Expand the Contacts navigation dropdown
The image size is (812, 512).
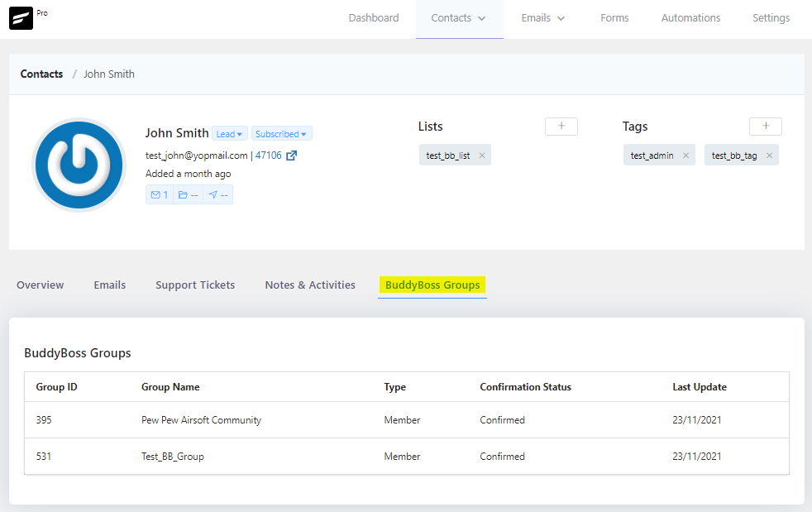(458, 17)
